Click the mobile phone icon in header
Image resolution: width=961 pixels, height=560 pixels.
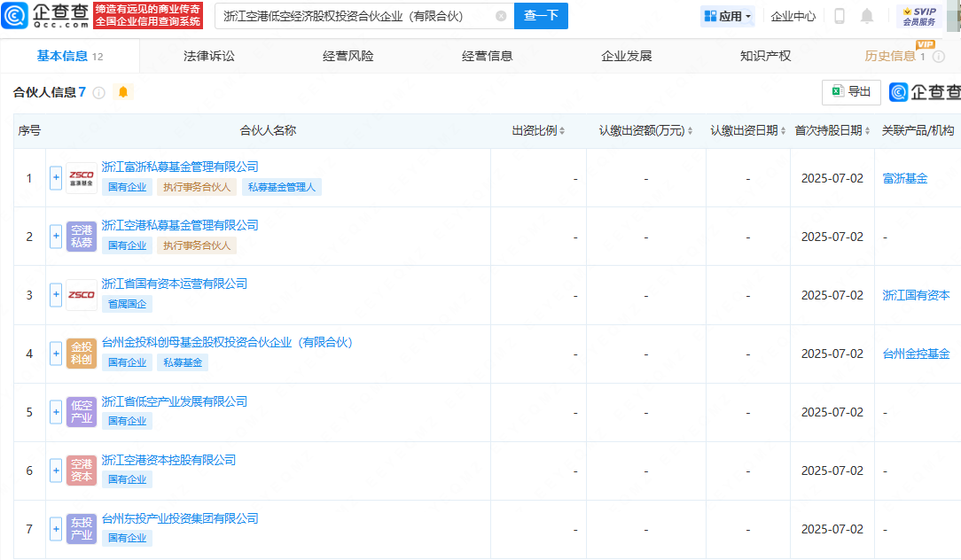840,16
